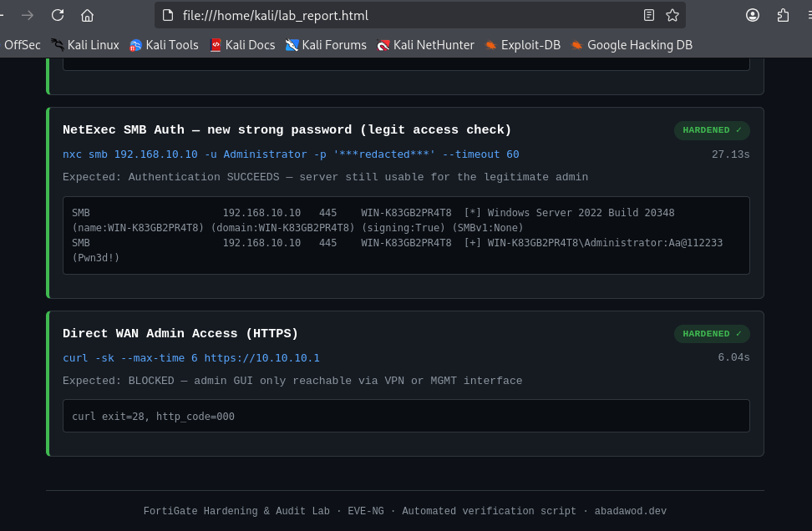Open the Kali Linux bookmark
The image size is (812, 531).
coord(85,45)
